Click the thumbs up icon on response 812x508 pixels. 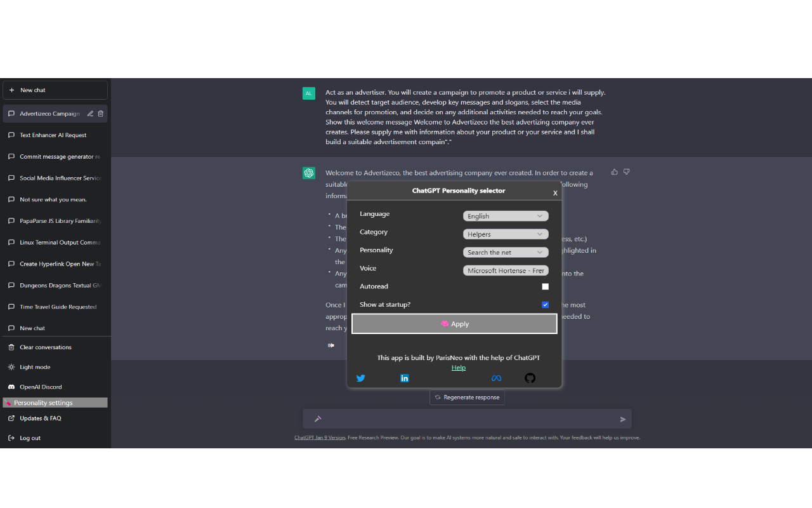(x=615, y=172)
